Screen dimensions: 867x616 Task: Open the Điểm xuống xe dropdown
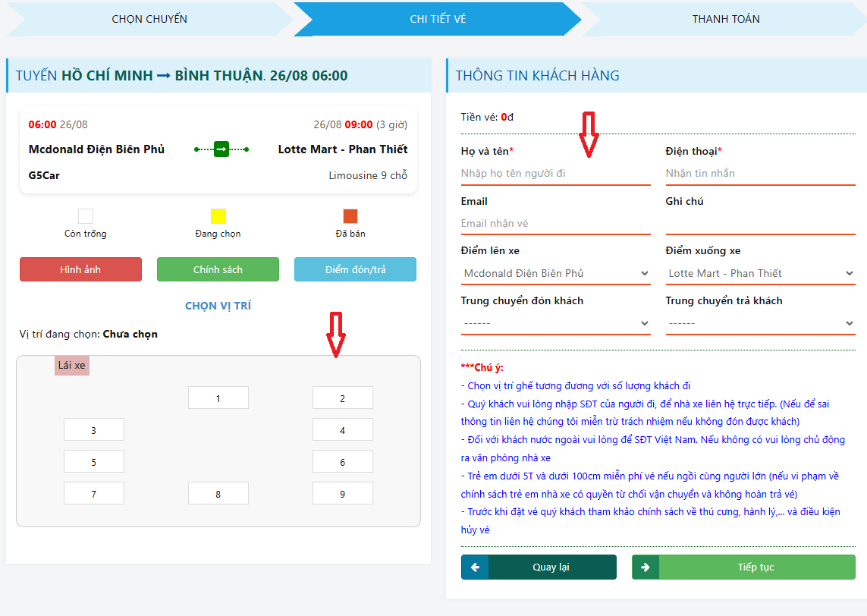760,274
